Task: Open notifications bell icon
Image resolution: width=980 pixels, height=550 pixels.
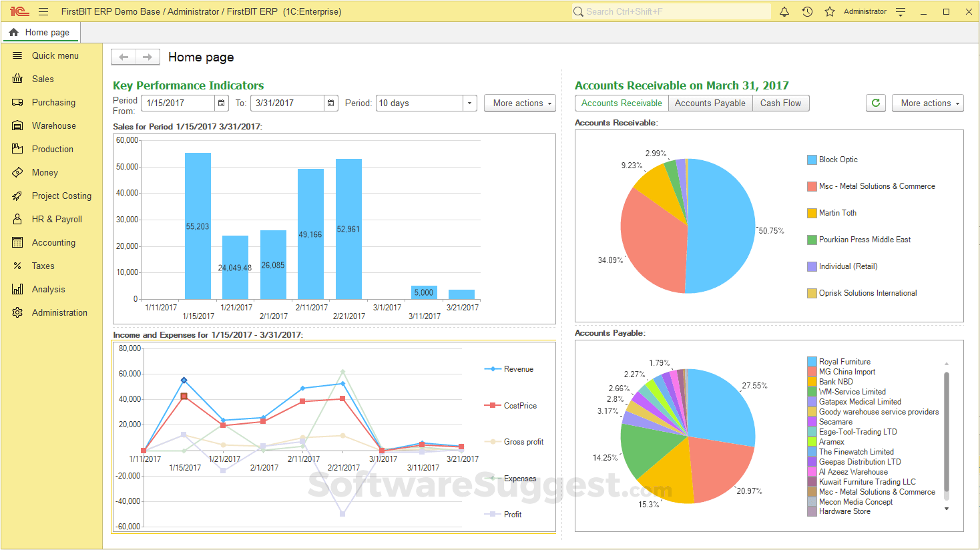Action: click(784, 11)
